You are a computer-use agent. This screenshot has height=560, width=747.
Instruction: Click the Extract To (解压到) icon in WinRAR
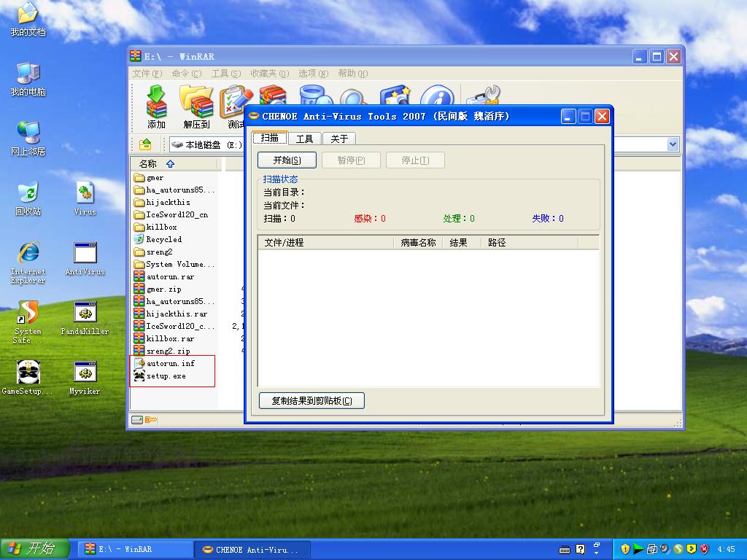coord(196,107)
